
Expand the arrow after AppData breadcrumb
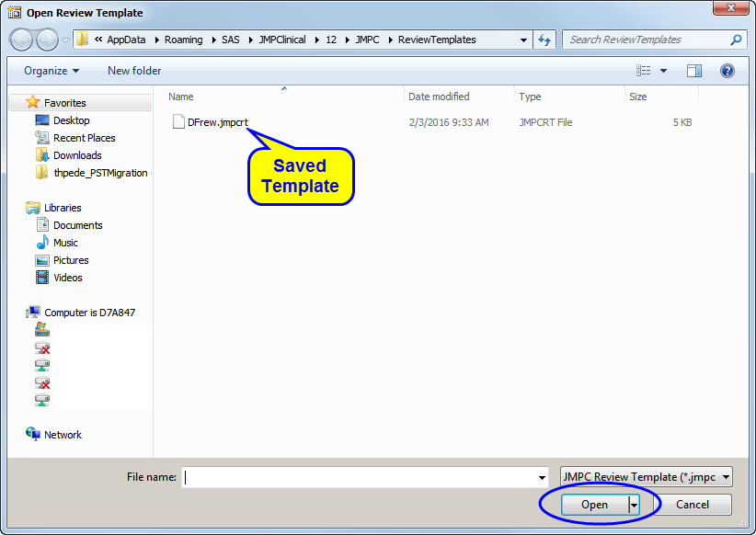pyautogui.click(x=156, y=40)
